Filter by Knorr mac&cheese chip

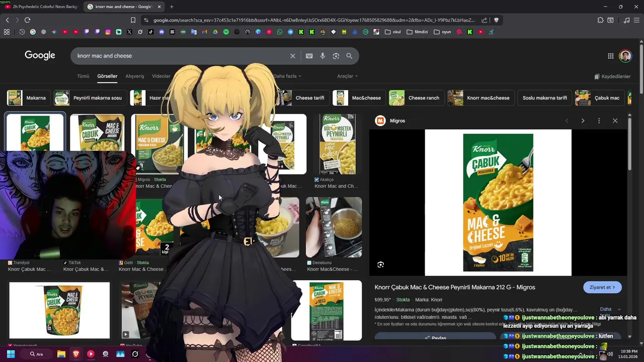click(x=481, y=98)
